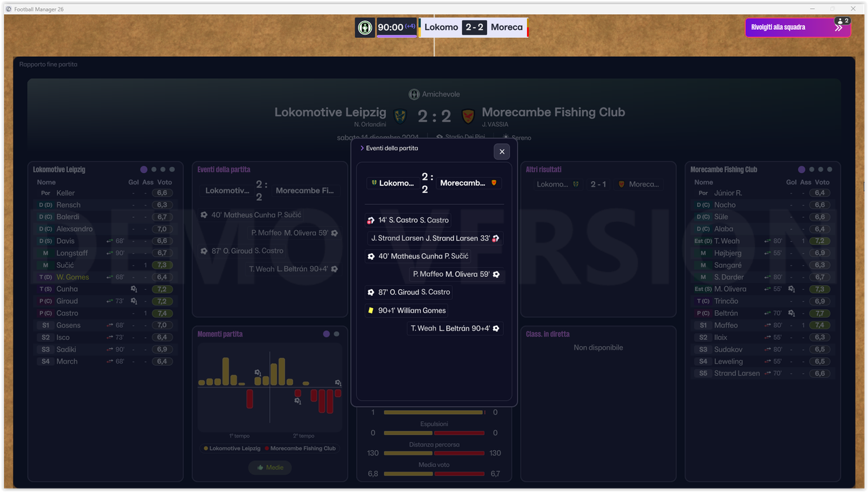This screenshot has height=492, width=868.
Task: Click the substitution arrows in the Davis row
Action: (x=110, y=241)
